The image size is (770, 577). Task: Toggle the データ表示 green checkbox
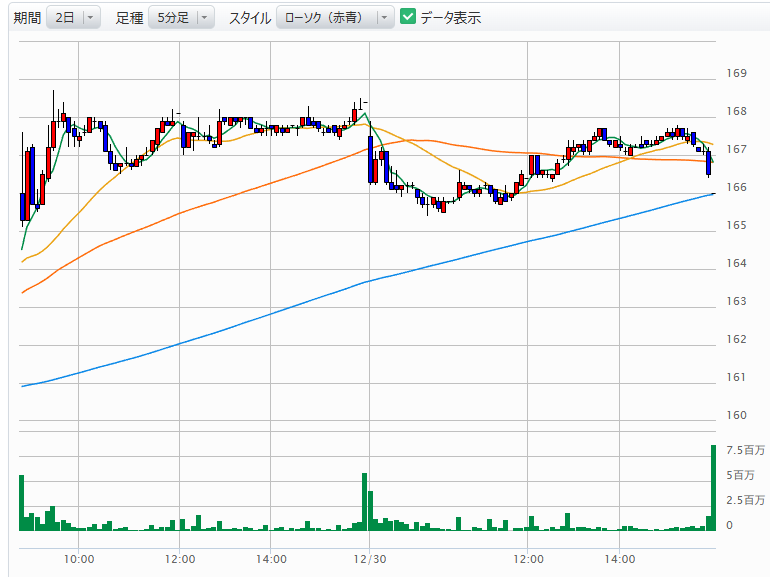[408, 17]
